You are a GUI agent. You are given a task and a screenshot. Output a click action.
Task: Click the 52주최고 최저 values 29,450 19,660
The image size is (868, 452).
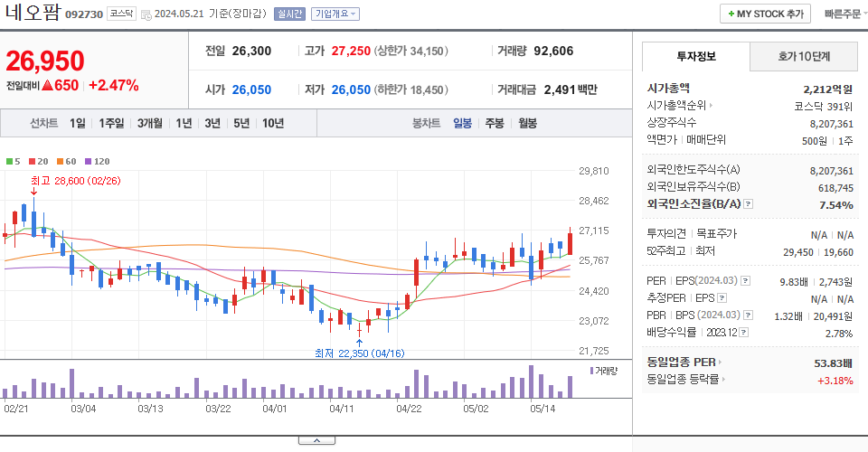[x=818, y=252]
